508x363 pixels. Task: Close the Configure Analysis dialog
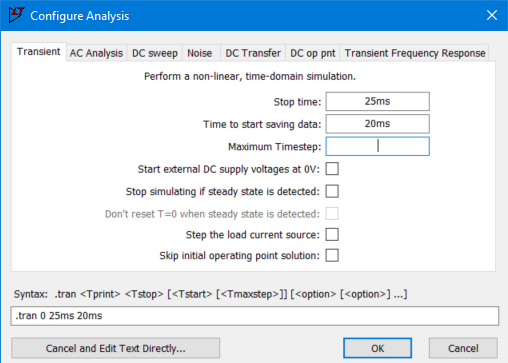pos(492,15)
